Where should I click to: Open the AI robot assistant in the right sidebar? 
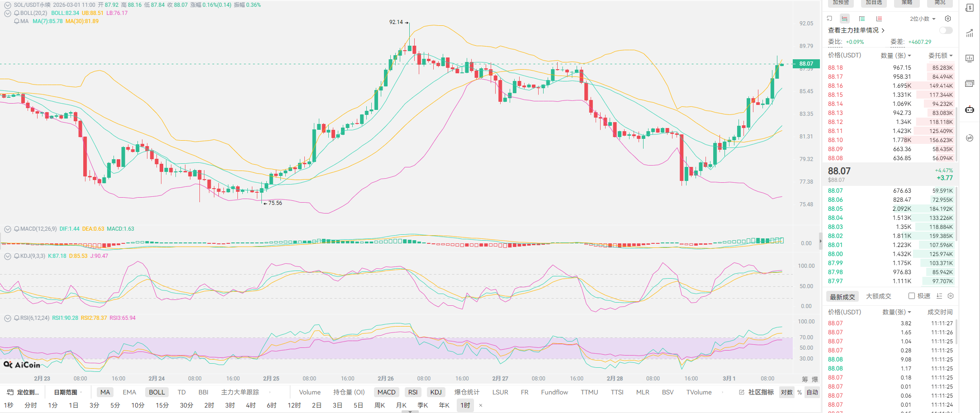(x=970, y=109)
